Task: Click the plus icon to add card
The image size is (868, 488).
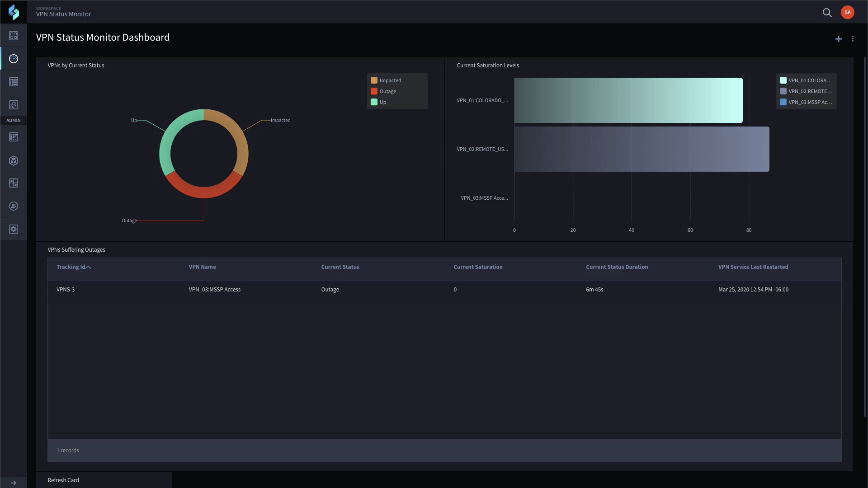Action: (838, 39)
